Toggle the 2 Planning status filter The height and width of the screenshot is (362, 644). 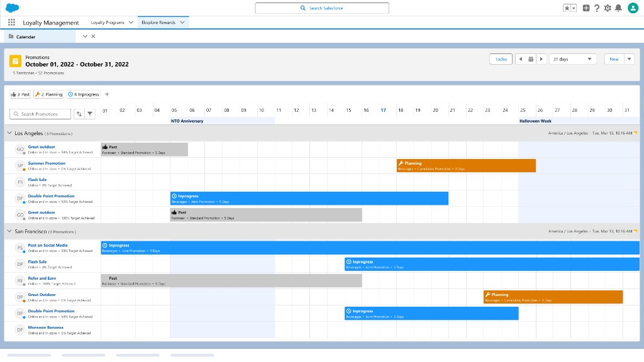pyautogui.click(x=49, y=94)
